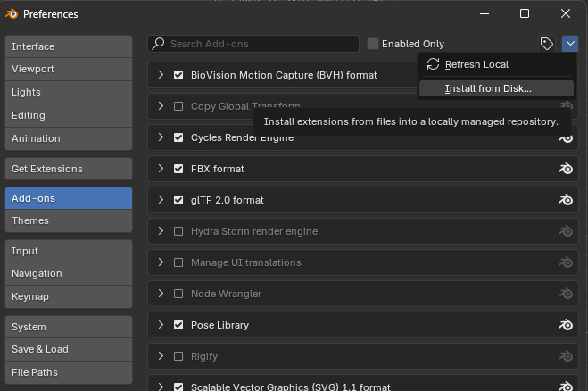Viewport: 588px width, 391px height.
Task: Disable Cycles Render Engine checkbox
Action: [x=178, y=137]
